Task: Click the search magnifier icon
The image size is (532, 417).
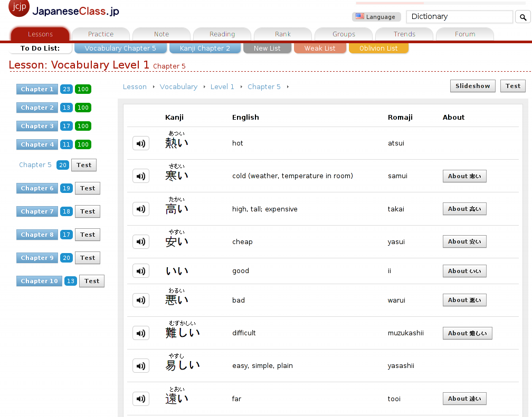Action: pos(522,17)
